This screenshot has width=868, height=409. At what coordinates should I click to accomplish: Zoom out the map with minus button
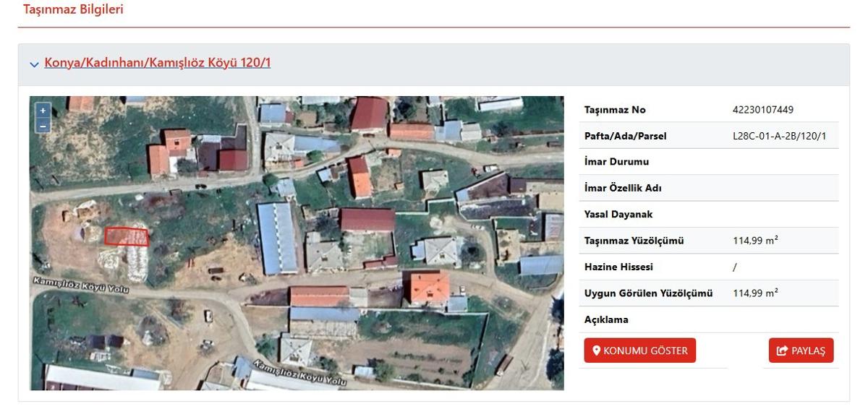(x=43, y=125)
